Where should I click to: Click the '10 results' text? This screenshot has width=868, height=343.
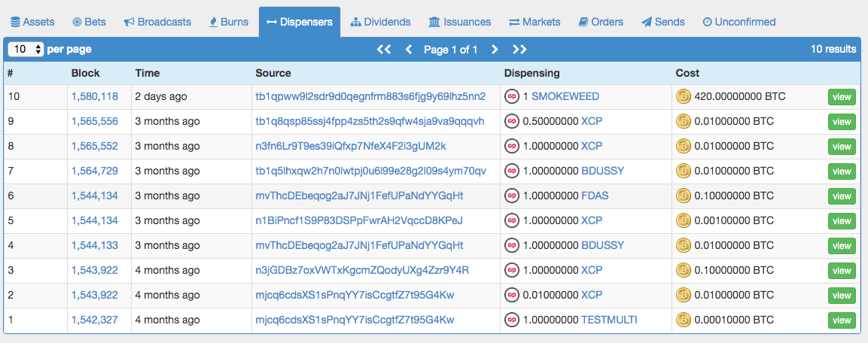coord(833,49)
